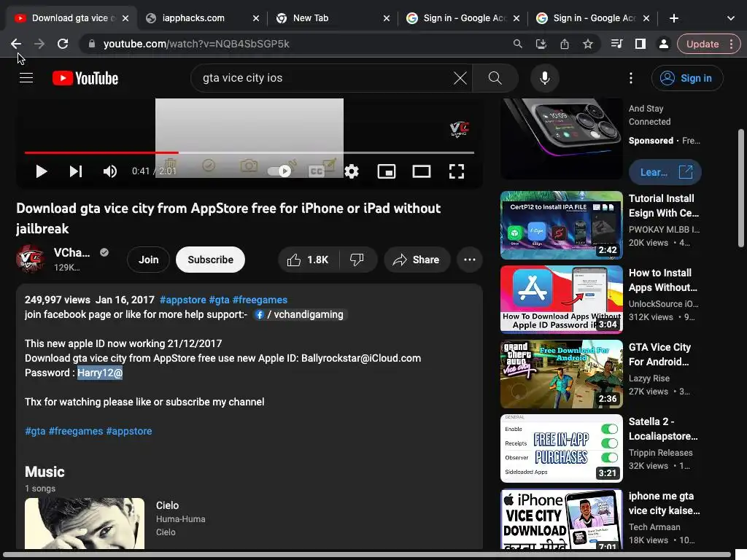This screenshot has width=747, height=560.
Task: Expand the tab search chevron
Action: [731, 18]
